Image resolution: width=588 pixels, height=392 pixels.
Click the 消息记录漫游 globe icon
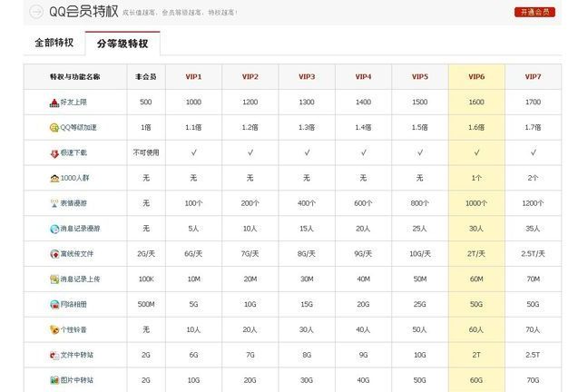(54, 229)
